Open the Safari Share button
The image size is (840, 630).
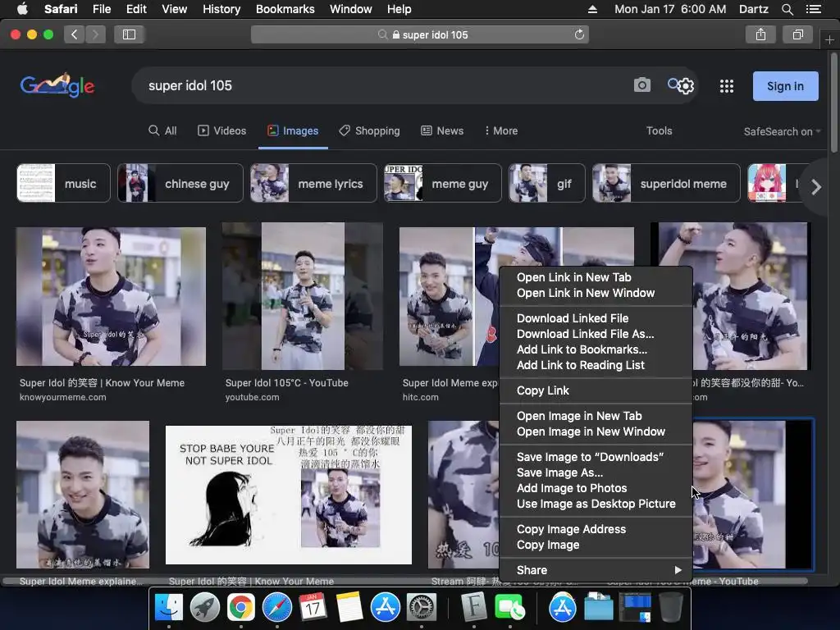(x=760, y=34)
